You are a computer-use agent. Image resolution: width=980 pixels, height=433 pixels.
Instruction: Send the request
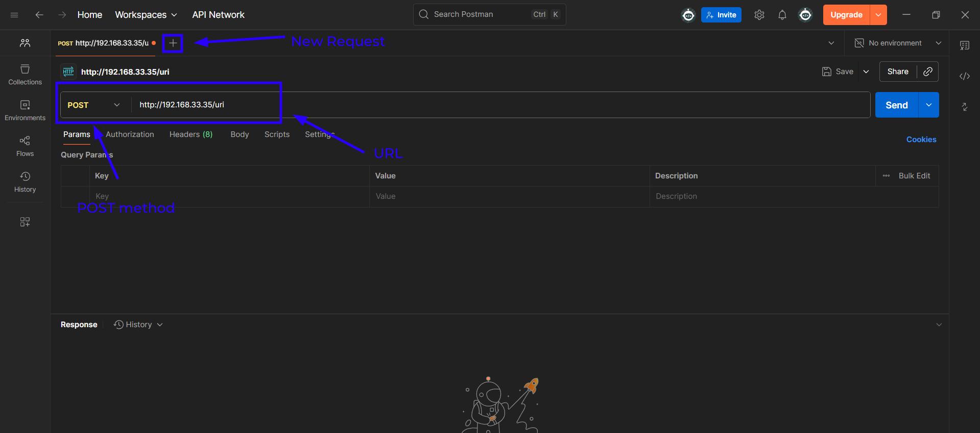[x=896, y=105]
